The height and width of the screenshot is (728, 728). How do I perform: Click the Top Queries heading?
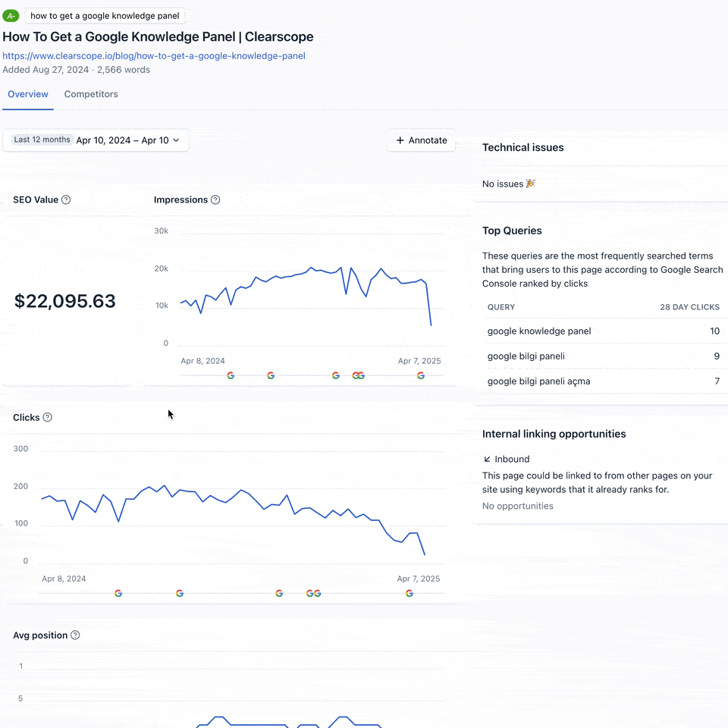(512, 231)
